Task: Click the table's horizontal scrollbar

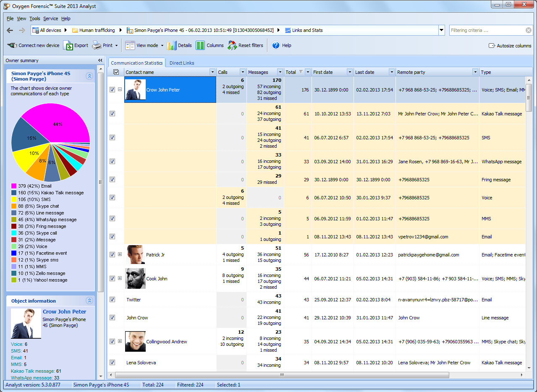Action: 282,375
